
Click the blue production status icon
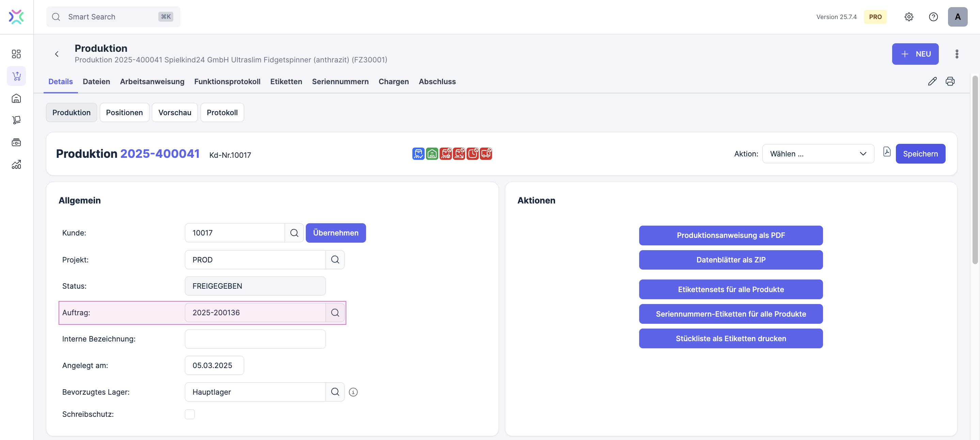click(x=418, y=154)
